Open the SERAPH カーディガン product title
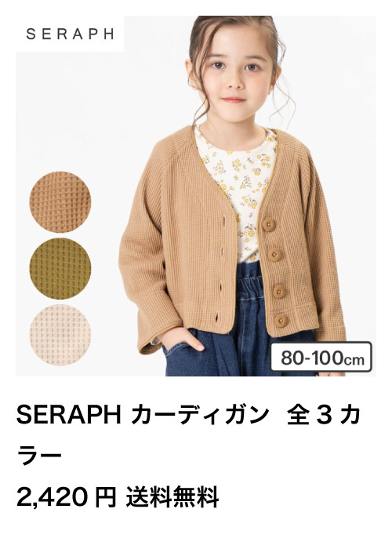This screenshot has width=392, height=549. (x=142, y=415)
